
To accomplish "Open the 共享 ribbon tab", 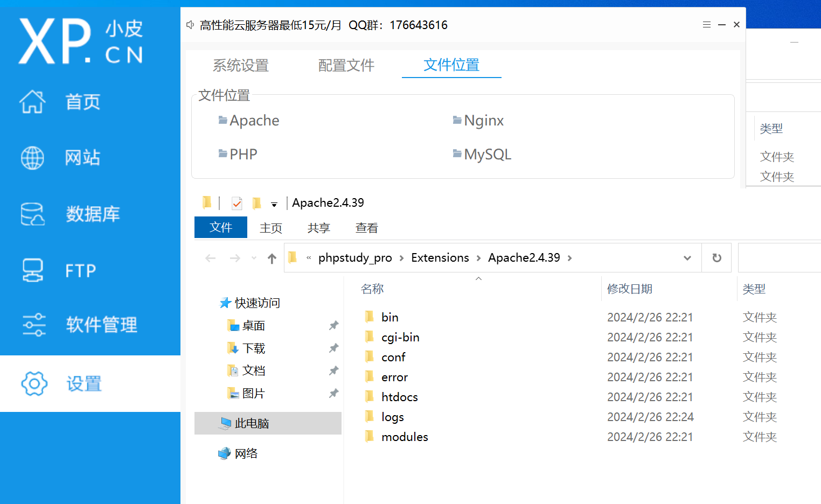I will 318,228.
